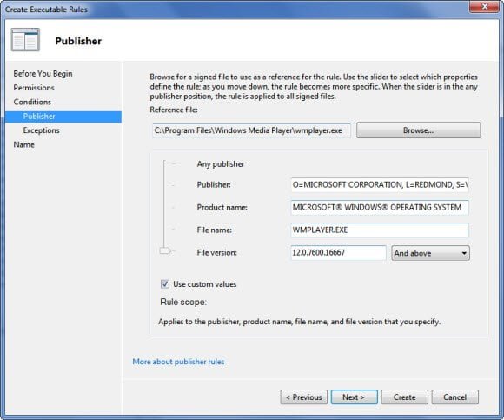The width and height of the screenshot is (504, 420).
Task: Click the wizard page icon beside Publisher heading
Action: [25, 40]
